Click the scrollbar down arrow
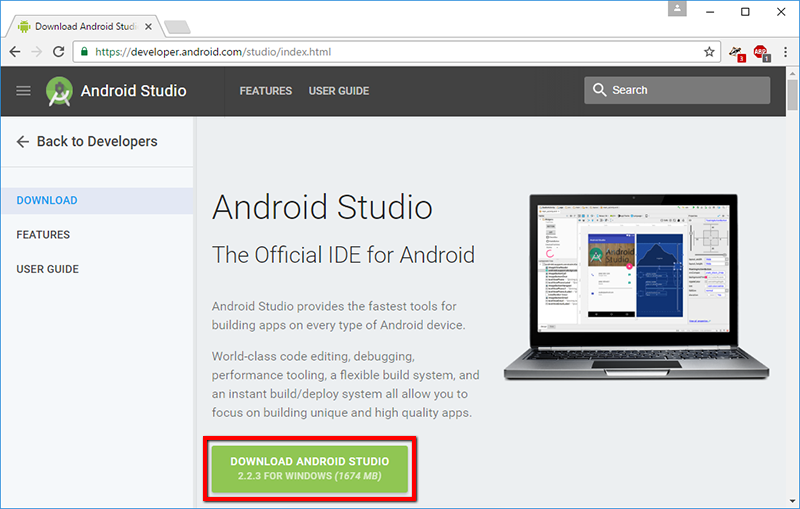The image size is (800, 509). tap(792, 502)
